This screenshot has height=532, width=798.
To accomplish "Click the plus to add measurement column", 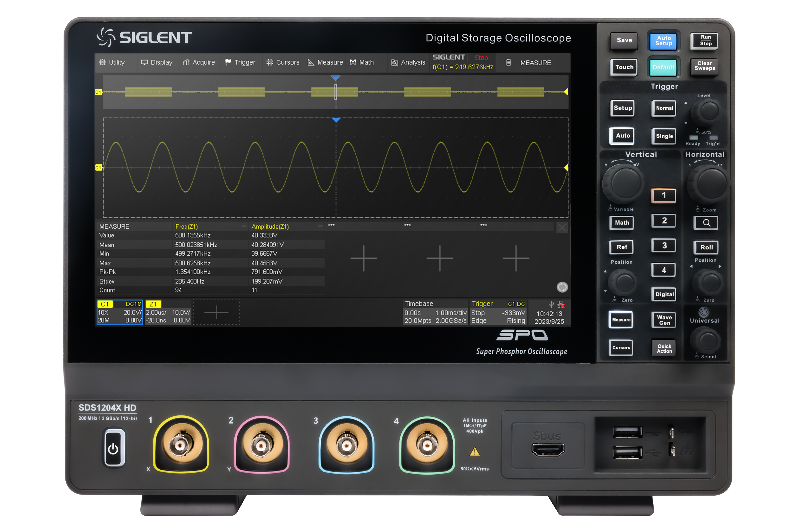I will click(x=364, y=258).
